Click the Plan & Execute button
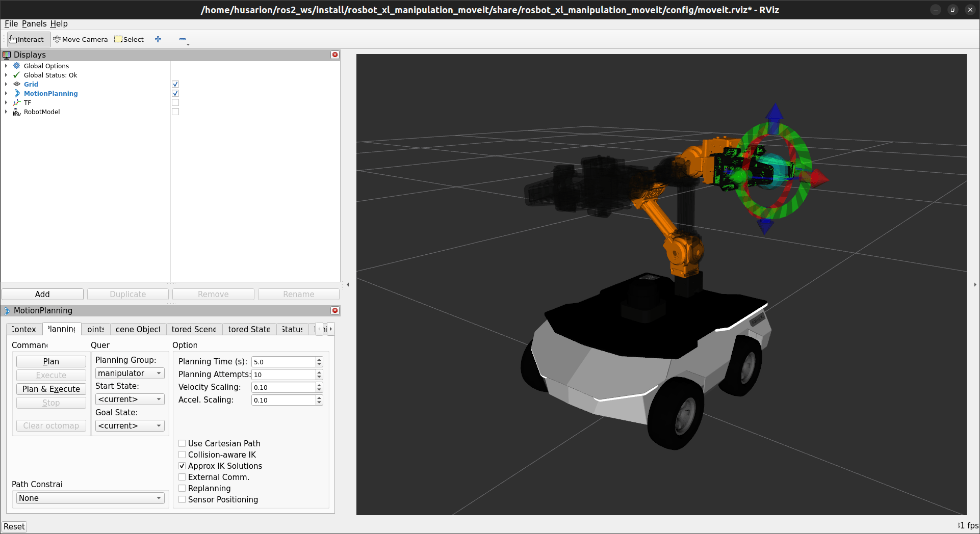 [51, 389]
